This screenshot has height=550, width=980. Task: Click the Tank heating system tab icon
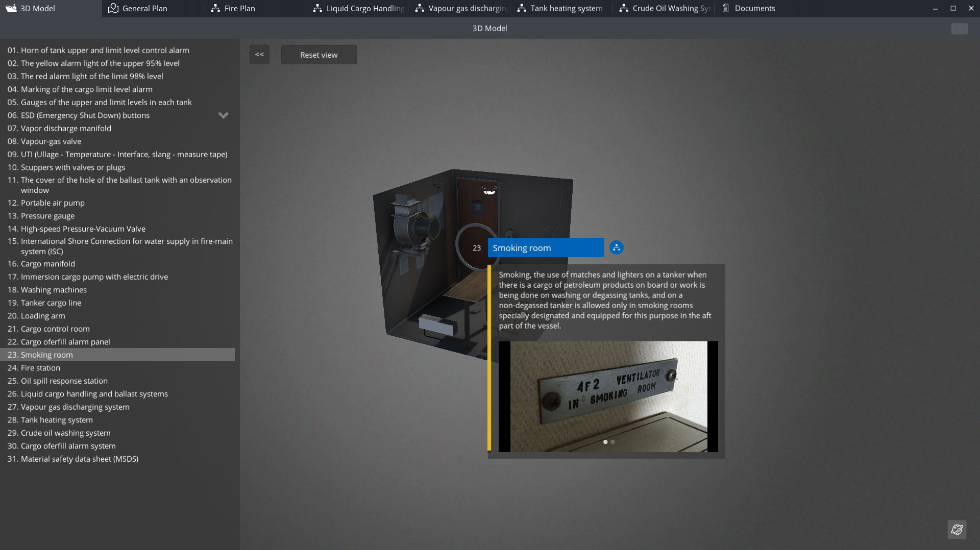coord(522,8)
